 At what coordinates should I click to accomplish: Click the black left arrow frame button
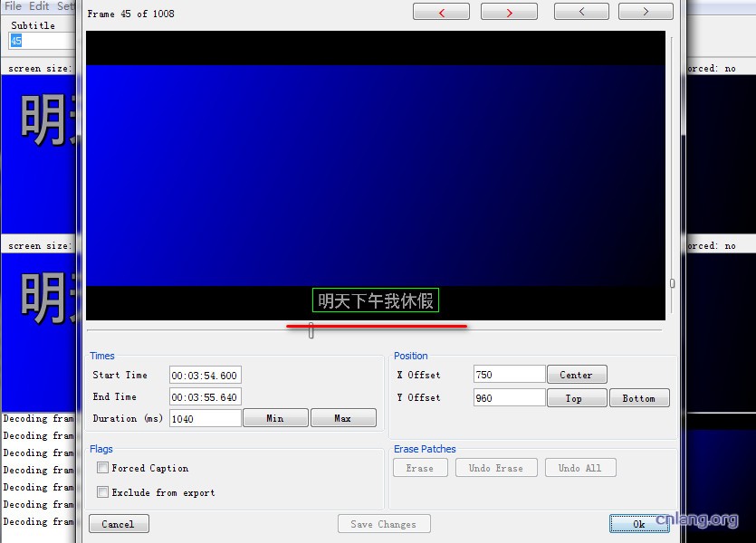(x=581, y=12)
